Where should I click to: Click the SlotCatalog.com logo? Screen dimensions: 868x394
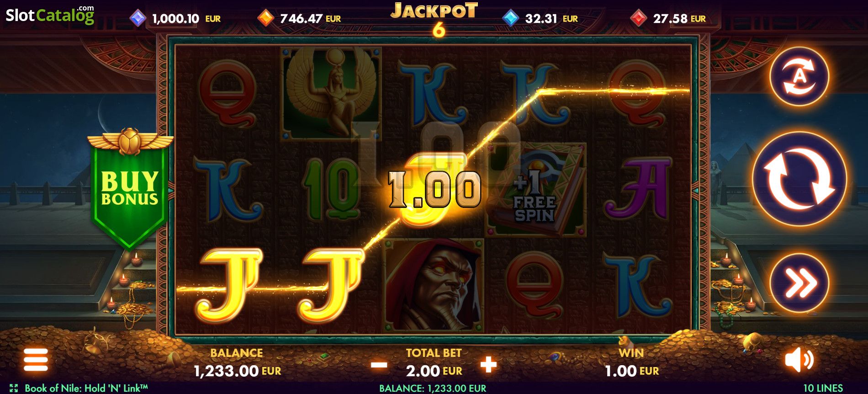pos(50,15)
